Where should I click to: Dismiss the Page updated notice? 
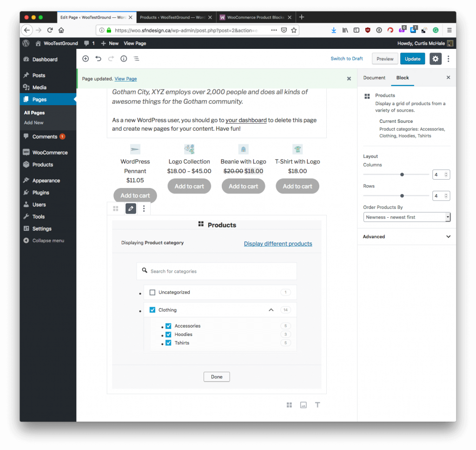(349, 79)
